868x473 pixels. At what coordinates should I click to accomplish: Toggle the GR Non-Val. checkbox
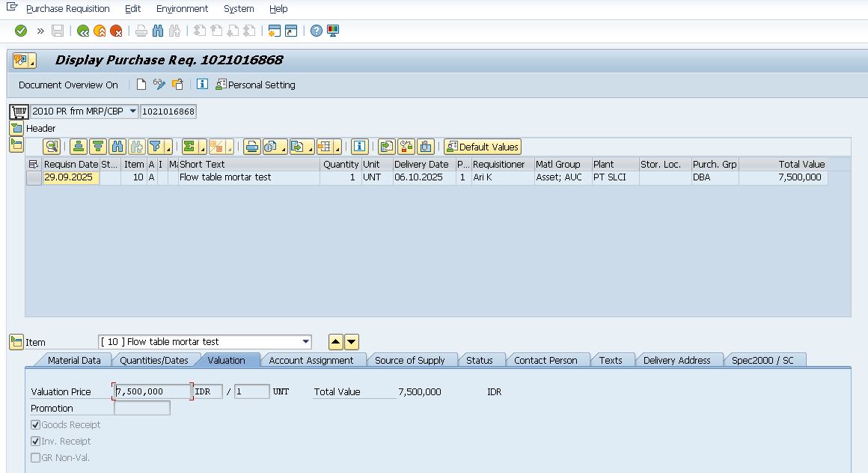coord(36,458)
